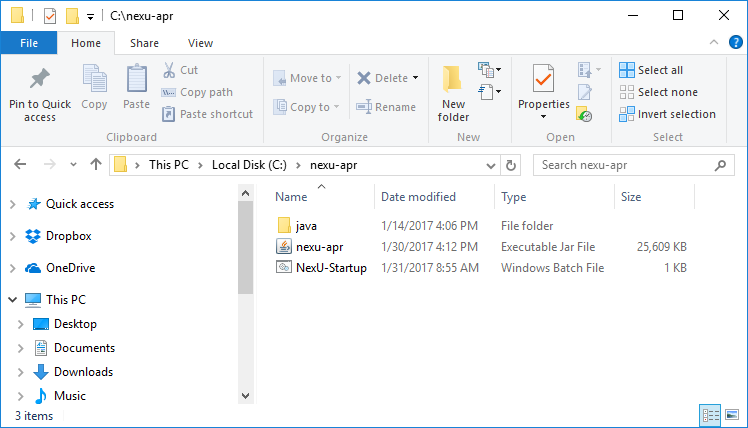
Task: Select the NexU-Startup batch file
Action: point(331,268)
